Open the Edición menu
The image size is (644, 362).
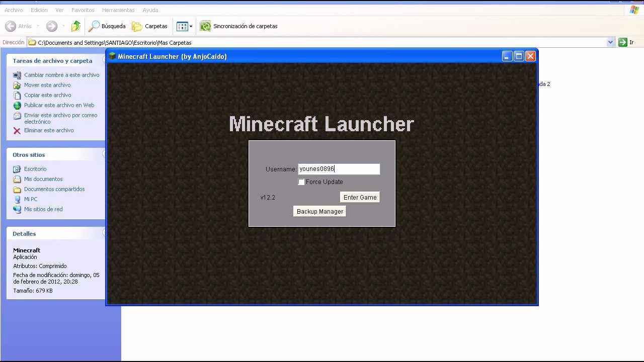[x=39, y=10]
